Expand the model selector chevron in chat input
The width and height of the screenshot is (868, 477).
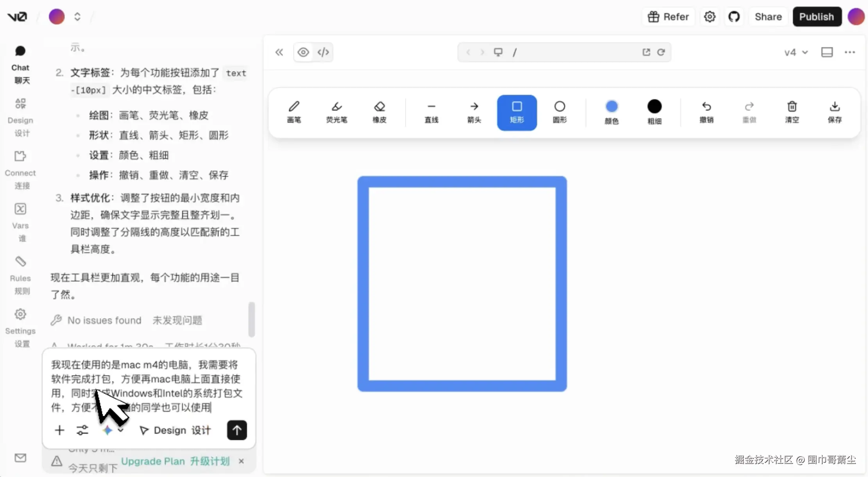[120, 430]
